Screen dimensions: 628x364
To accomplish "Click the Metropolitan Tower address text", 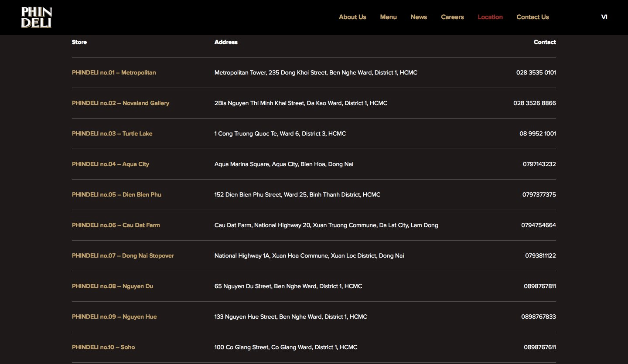I will 316,73.
